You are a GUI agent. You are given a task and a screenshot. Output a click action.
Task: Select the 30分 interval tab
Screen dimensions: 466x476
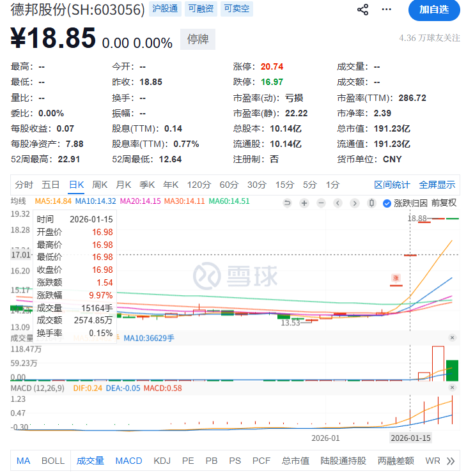click(x=257, y=185)
